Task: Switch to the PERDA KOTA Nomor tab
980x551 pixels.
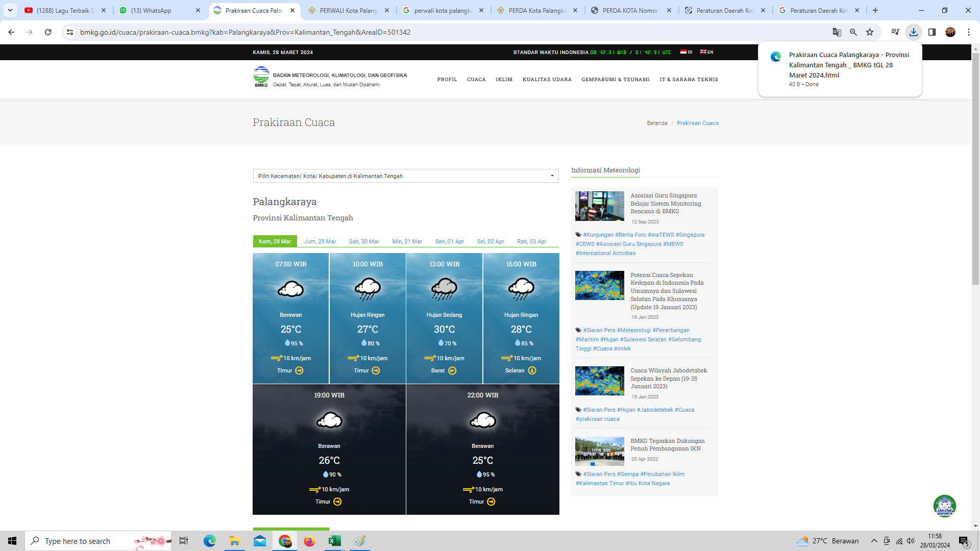Action: pyautogui.click(x=630, y=10)
